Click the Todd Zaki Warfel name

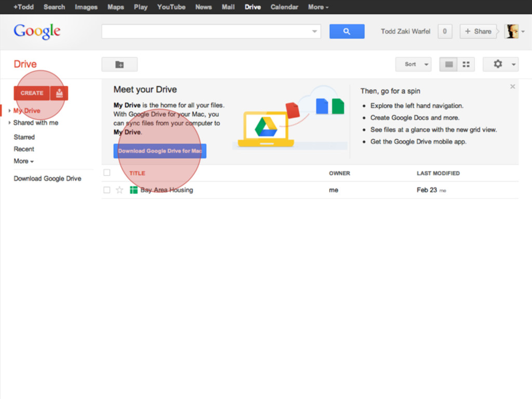[405, 31]
